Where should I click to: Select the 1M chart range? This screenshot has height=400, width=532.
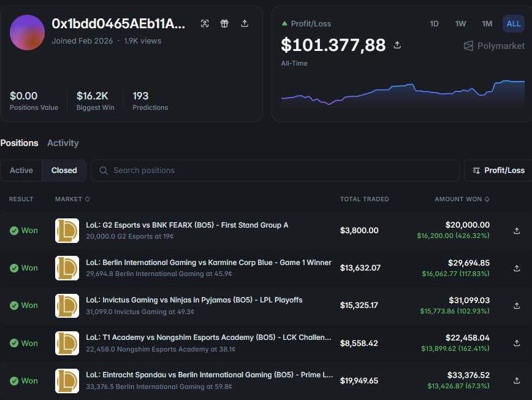coord(487,24)
